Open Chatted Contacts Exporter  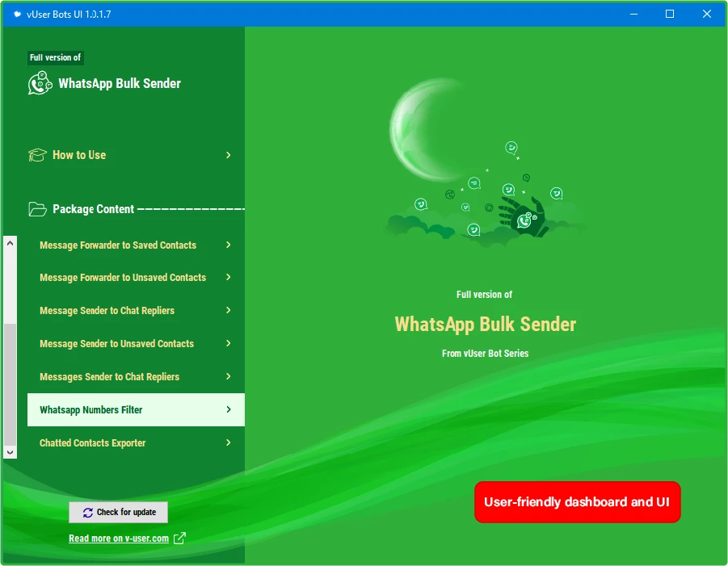tap(136, 442)
